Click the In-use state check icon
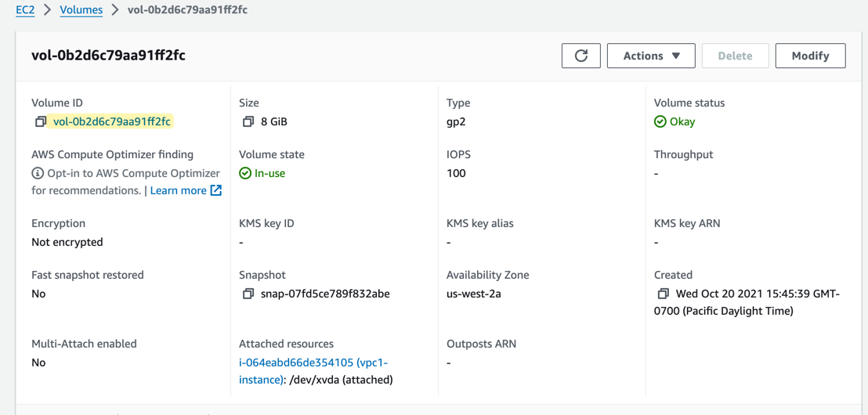Screen dimensions: 868x415 245,173
